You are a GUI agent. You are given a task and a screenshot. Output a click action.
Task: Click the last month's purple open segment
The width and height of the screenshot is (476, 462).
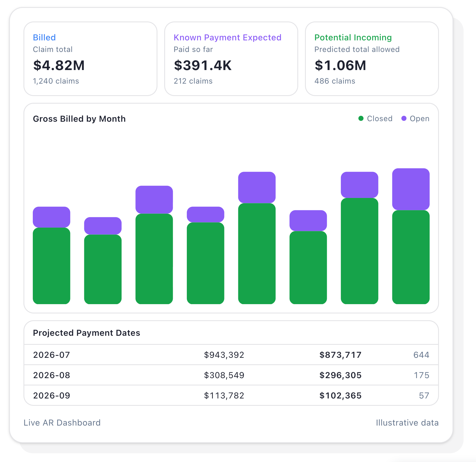pyautogui.click(x=411, y=189)
